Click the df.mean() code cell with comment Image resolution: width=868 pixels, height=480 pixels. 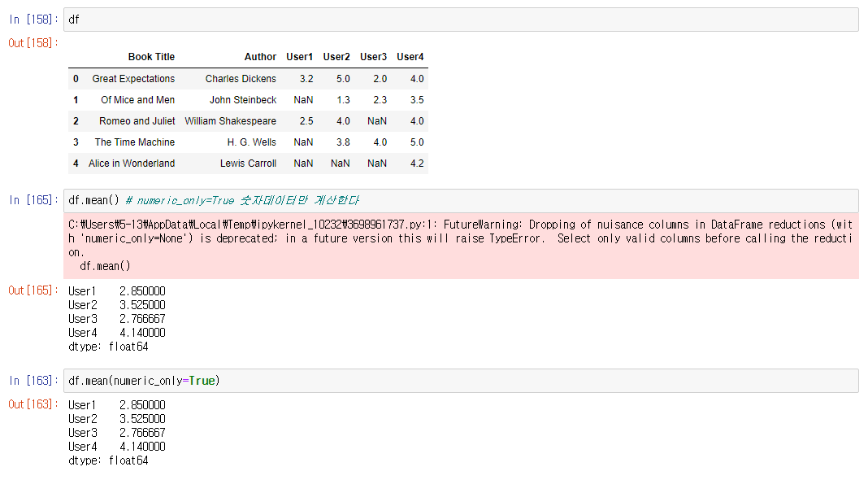(461, 200)
